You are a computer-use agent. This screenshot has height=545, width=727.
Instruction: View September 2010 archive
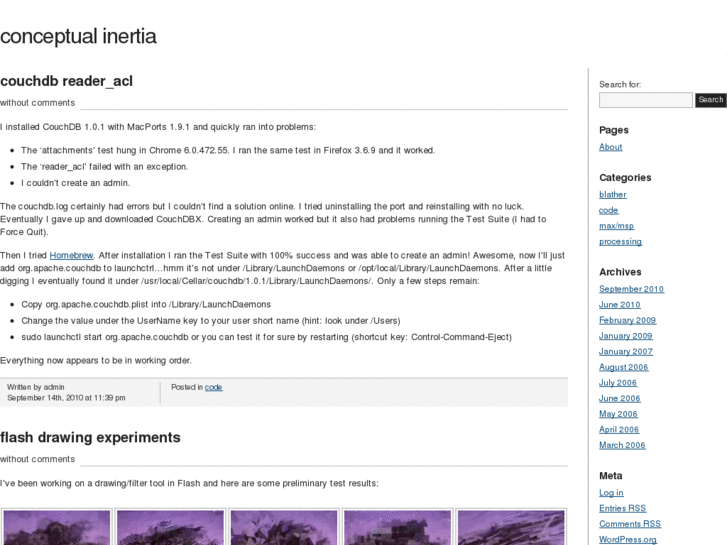631,289
